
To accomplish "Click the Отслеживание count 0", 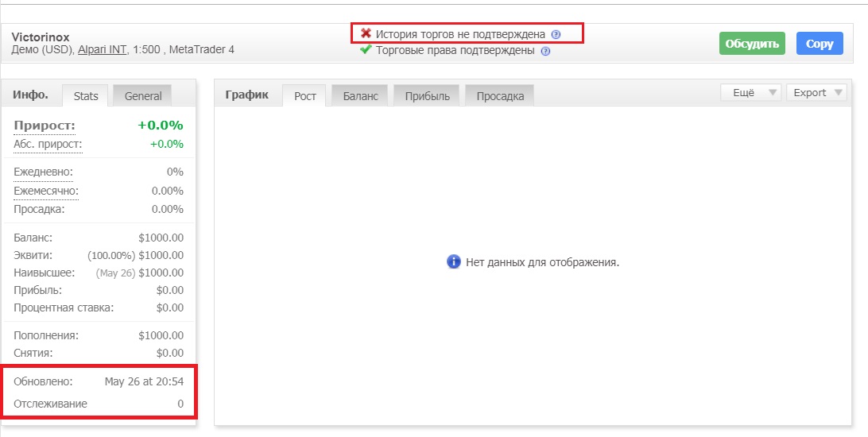I will tap(180, 404).
